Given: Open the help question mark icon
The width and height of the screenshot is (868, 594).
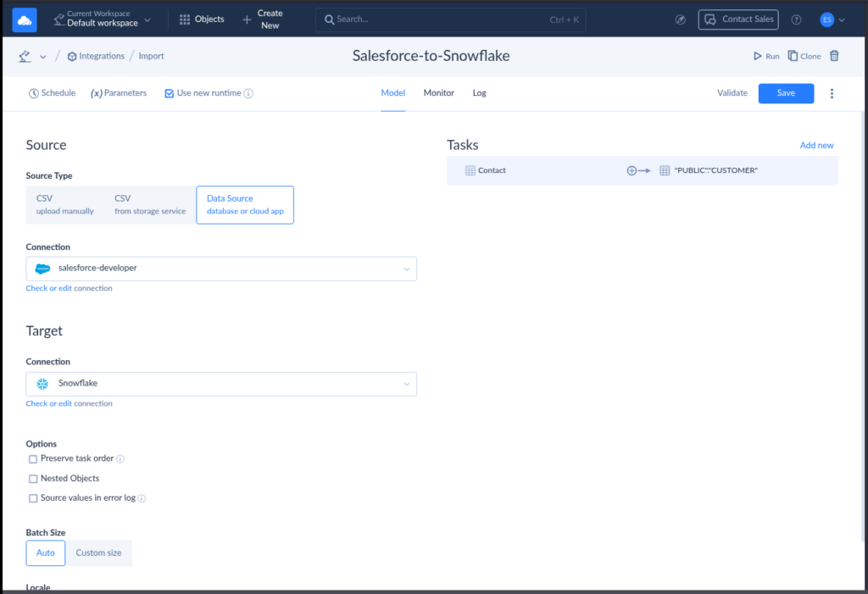Looking at the screenshot, I should click(x=796, y=19).
